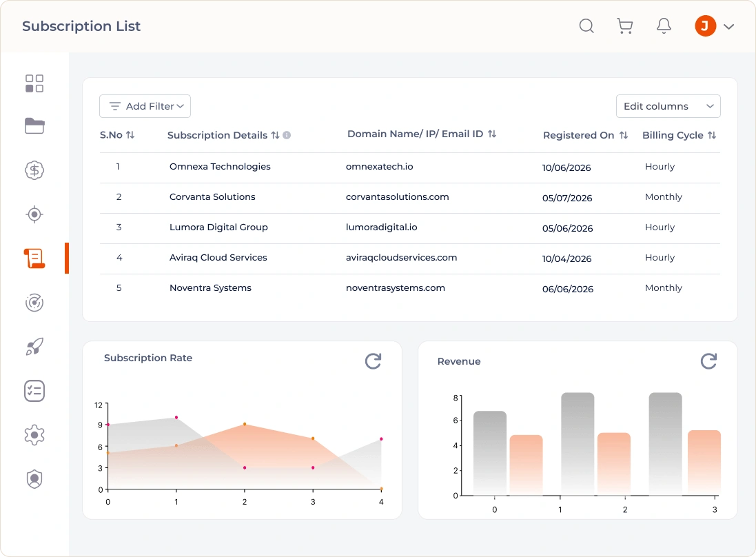Click the date 05/07/2026
This screenshot has width=756, height=557.
(x=567, y=199)
